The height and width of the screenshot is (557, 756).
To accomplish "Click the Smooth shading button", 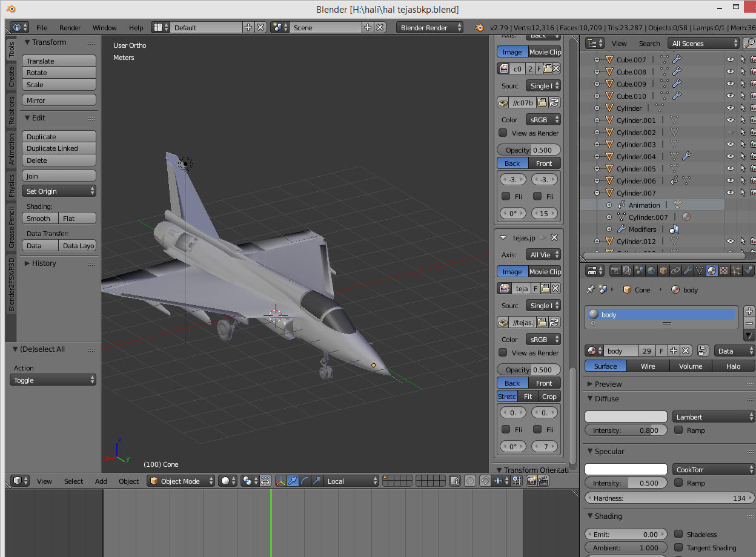I will 40,218.
